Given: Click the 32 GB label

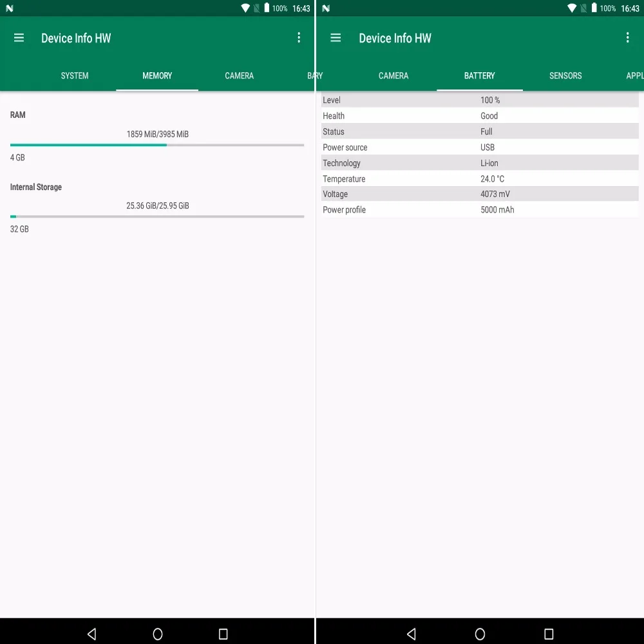Looking at the screenshot, I should pyautogui.click(x=19, y=229).
